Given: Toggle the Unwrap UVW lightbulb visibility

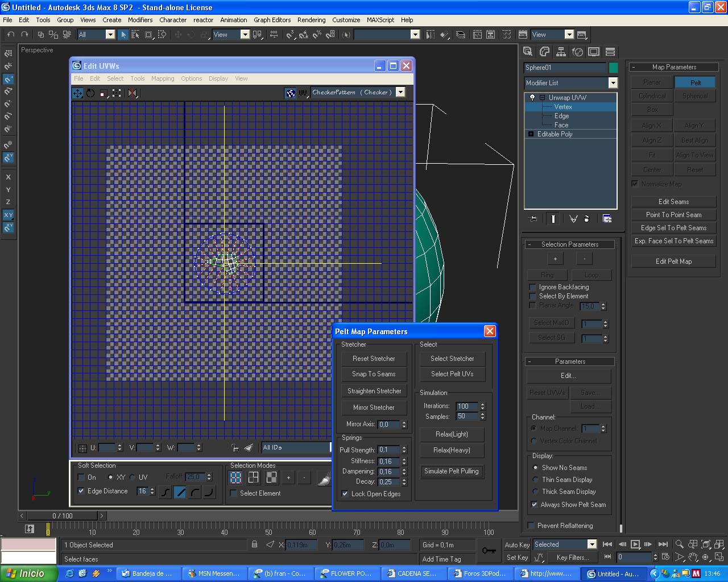Looking at the screenshot, I should pyautogui.click(x=532, y=98).
